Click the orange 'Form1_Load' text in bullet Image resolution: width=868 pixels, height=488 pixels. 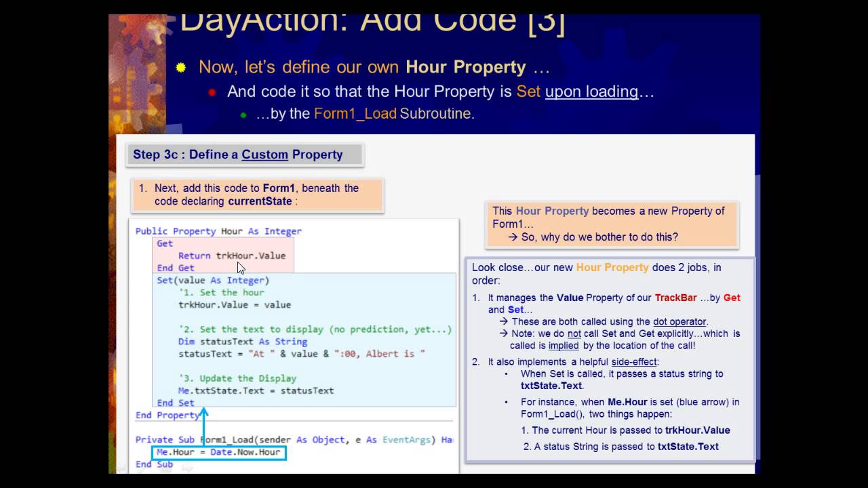(x=355, y=113)
